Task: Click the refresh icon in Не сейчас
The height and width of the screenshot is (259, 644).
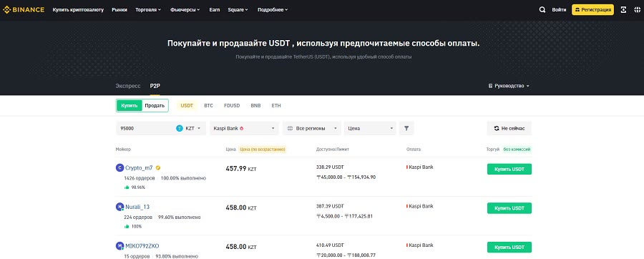Action: [496, 128]
